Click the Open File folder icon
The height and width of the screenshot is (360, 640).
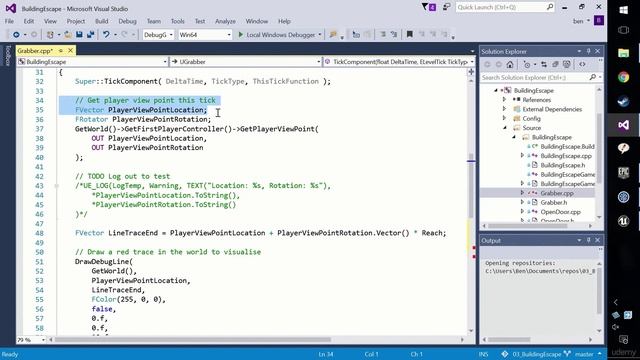point(68,35)
